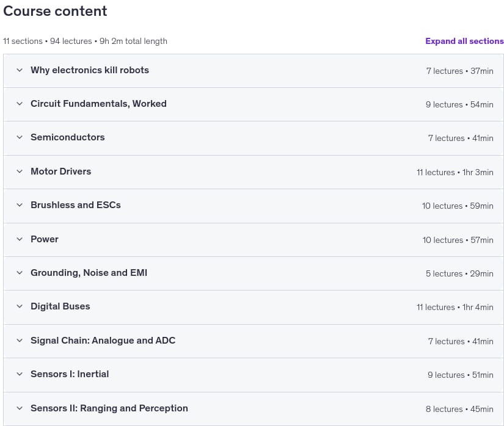Select Power section title text
504x426 pixels.
pyautogui.click(x=45, y=239)
